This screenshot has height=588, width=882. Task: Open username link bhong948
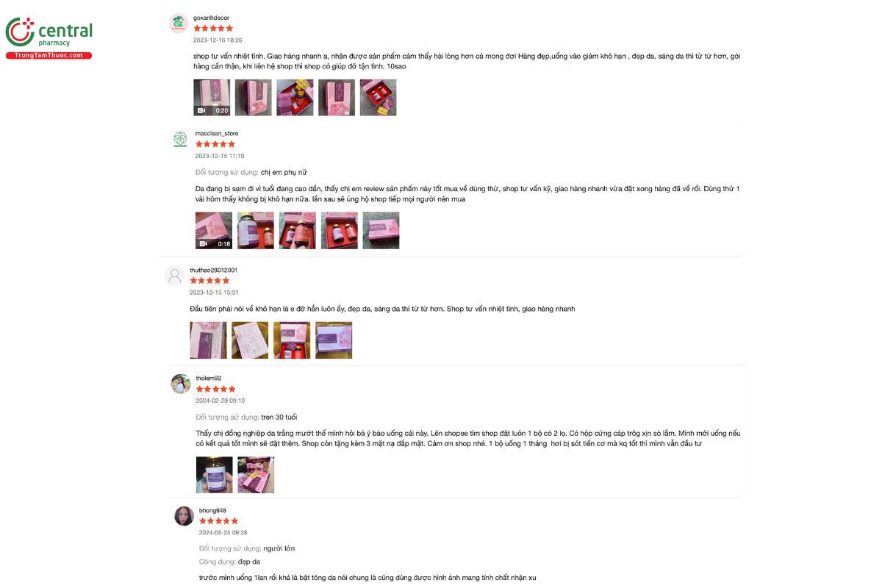[x=213, y=511]
